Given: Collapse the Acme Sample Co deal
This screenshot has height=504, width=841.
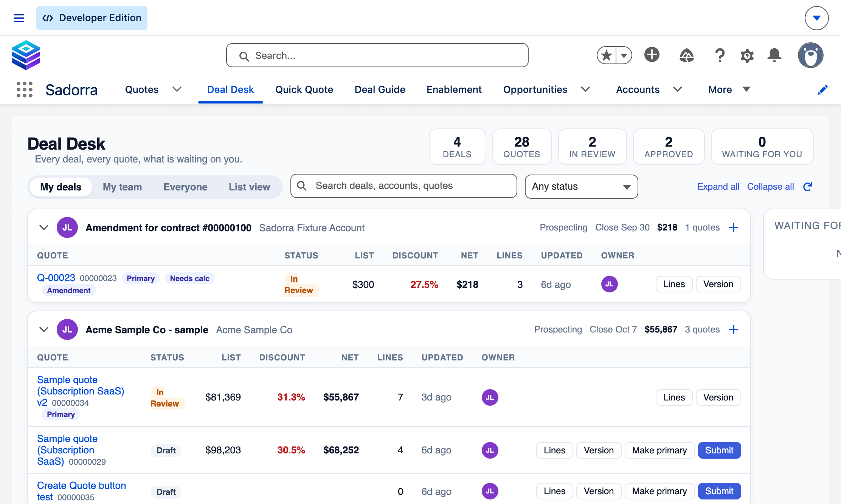Looking at the screenshot, I should (44, 329).
